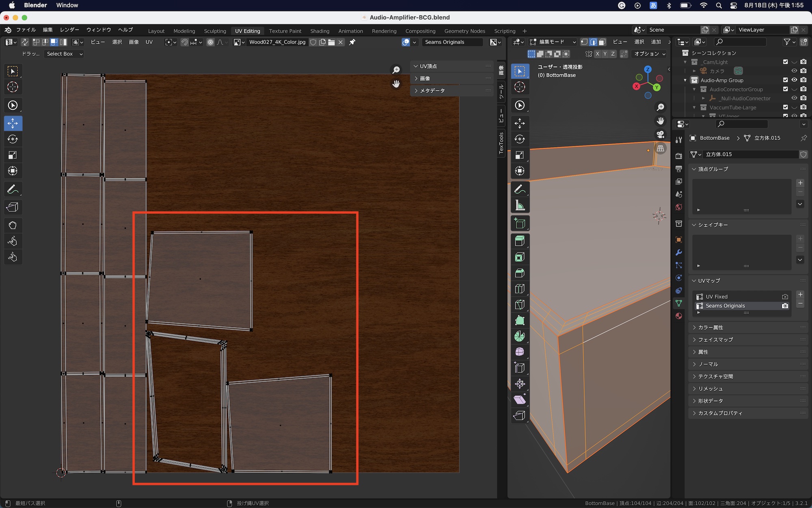This screenshot has height=508, width=812.
Task: Disable VaccumTube-Large render visibility camera icon
Action: [803, 107]
